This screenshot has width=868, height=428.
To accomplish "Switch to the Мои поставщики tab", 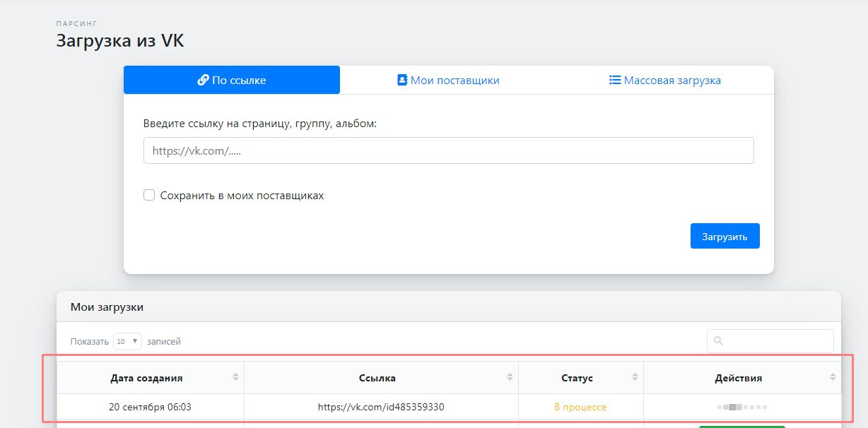I will [454, 81].
